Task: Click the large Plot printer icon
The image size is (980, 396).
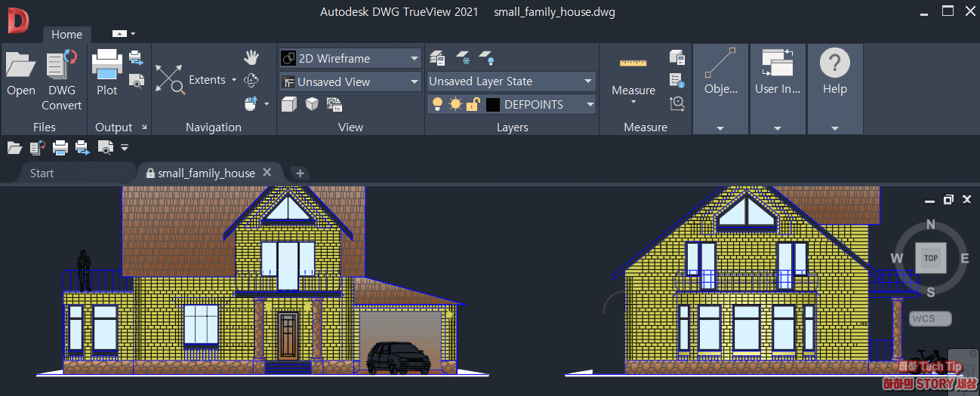Action: (107, 63)
